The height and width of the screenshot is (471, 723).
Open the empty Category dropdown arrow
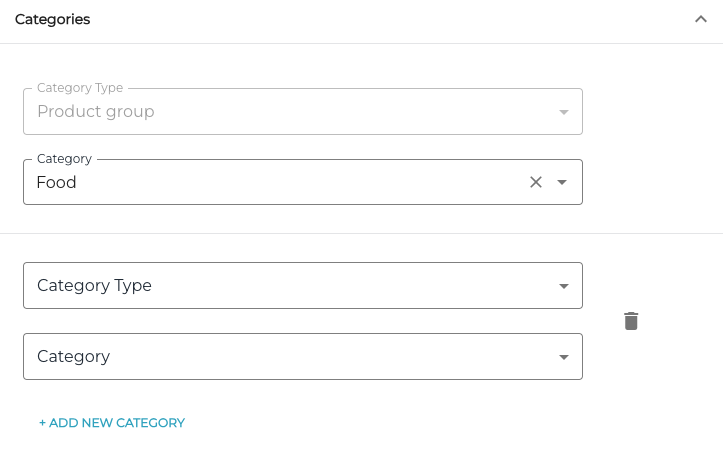pos(563,357)
